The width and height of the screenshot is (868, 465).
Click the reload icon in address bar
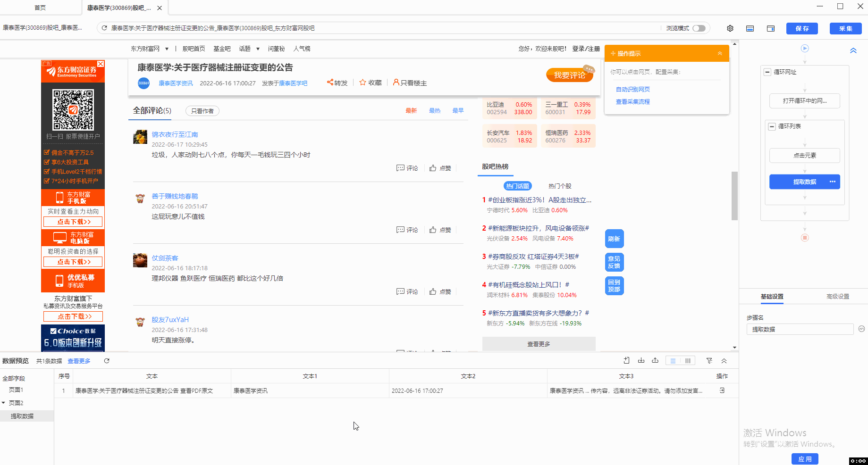point(104,28)
